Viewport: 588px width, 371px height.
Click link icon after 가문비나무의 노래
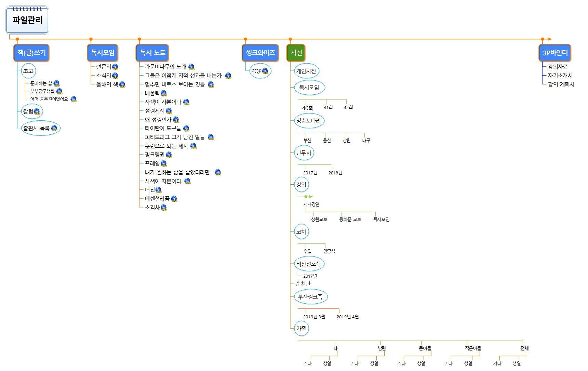(x=191, y=67)
